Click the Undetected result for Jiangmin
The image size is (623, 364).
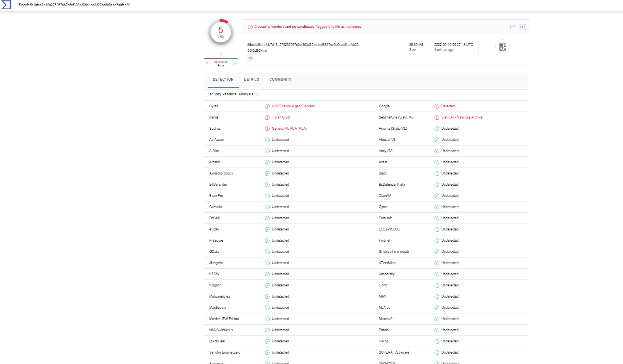tap(280, 263)
